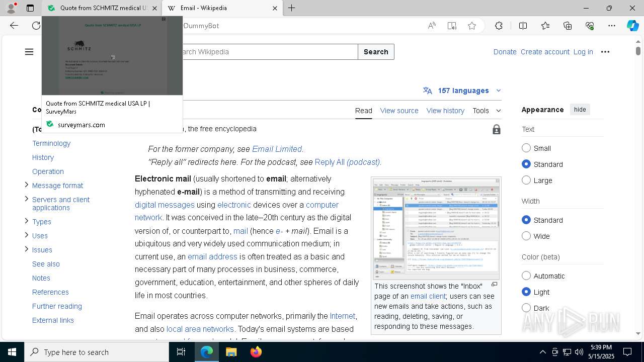Open the Create account link
644x362 pixels.
coord(545,52)
